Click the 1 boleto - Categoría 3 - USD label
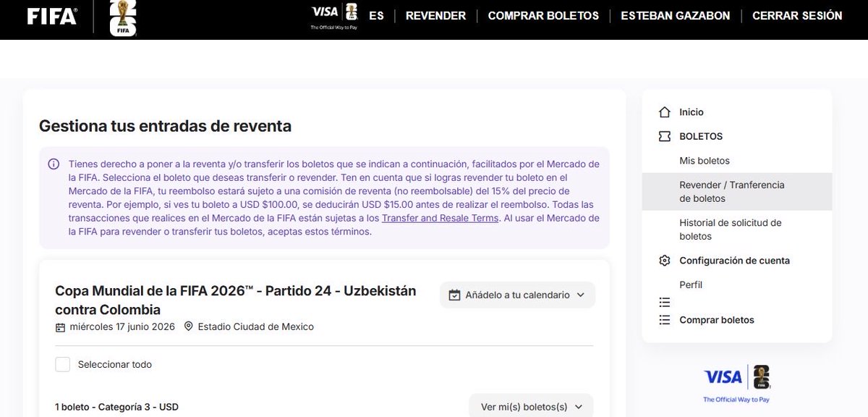The width and height of the screenshot is (868, 417). [116, 407]
